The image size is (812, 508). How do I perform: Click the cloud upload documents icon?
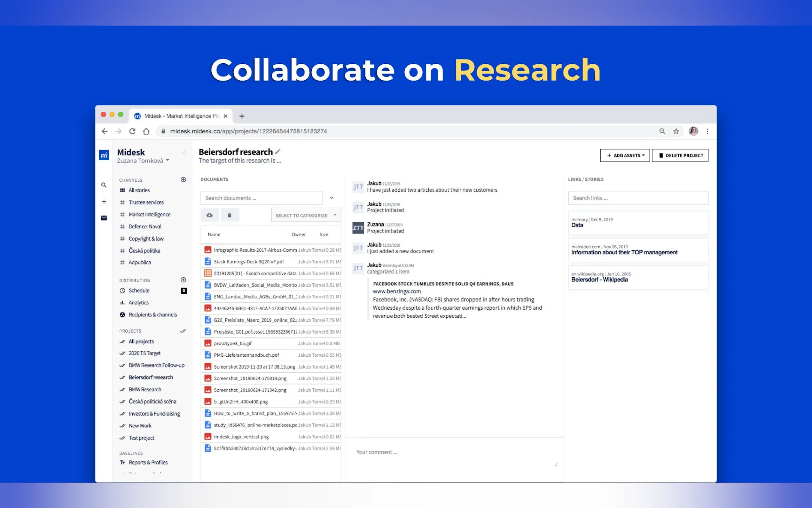pos(209,215)
